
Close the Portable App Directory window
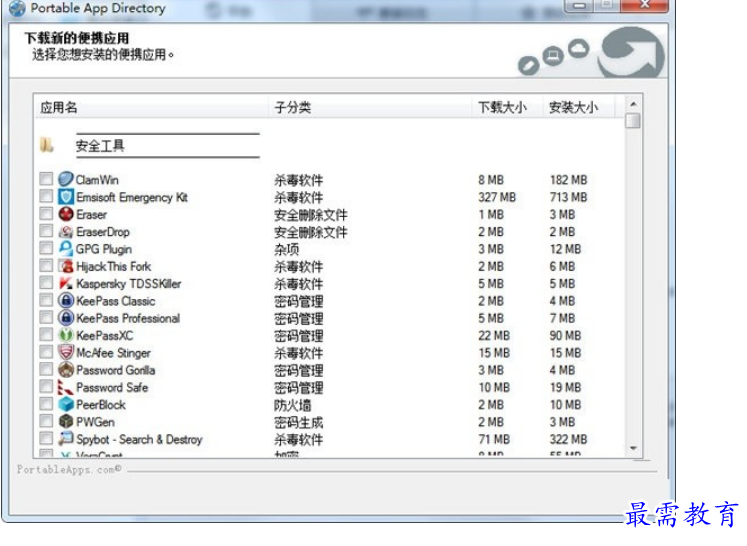(645, 5)
